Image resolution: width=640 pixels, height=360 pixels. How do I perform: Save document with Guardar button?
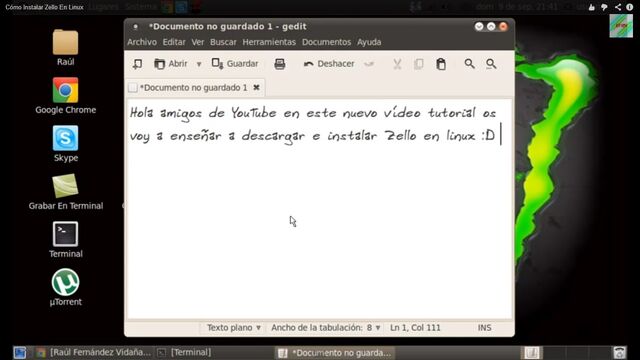[235, 64]
